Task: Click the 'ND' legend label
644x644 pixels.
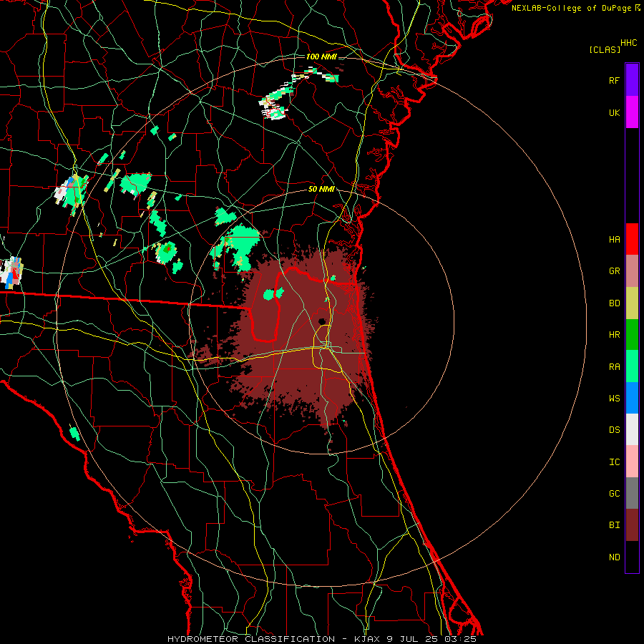Action: [615, 557]
